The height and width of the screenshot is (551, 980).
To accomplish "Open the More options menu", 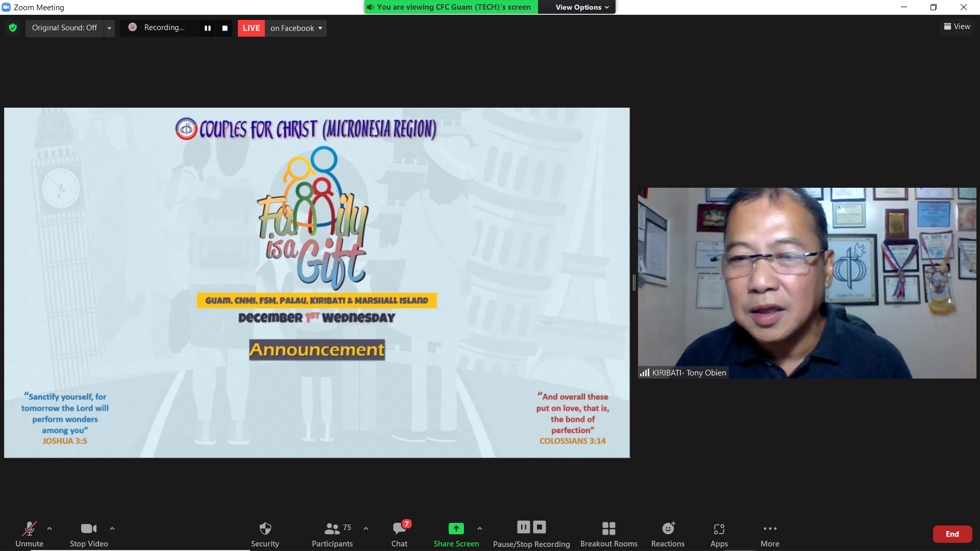I will 770,534.
